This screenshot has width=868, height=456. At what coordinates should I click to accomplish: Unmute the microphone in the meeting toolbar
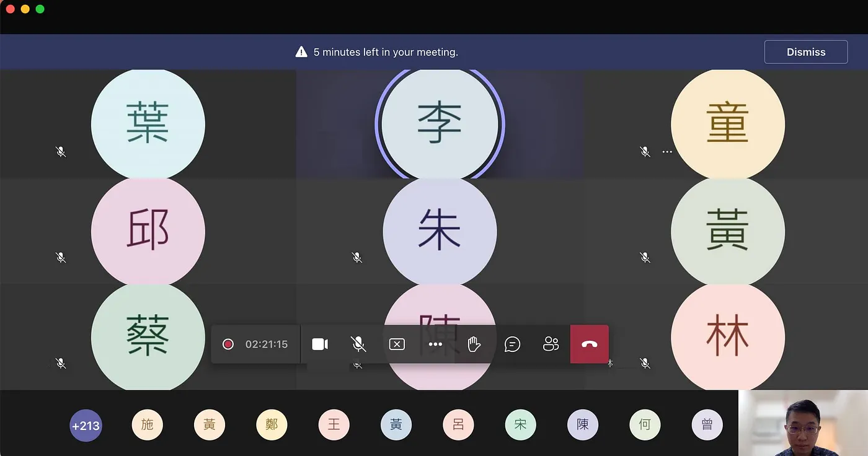point(358,344)
